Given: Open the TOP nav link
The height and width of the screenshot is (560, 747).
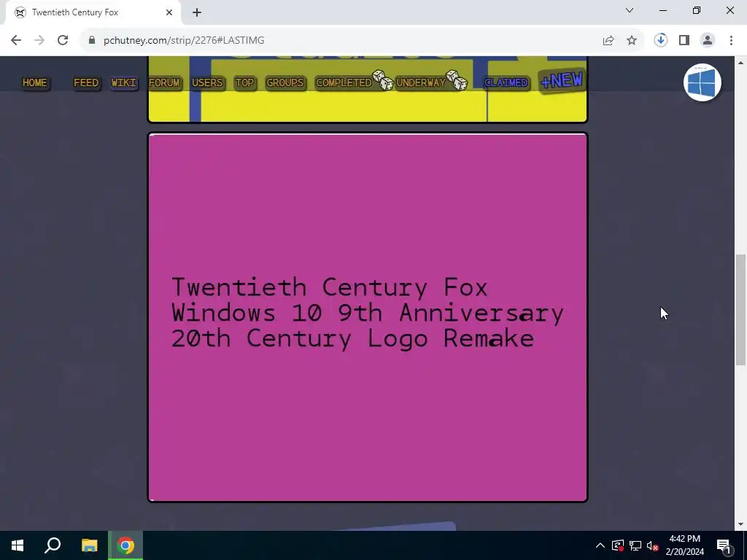Looking at the screenshot, I should tap(245, 83).
